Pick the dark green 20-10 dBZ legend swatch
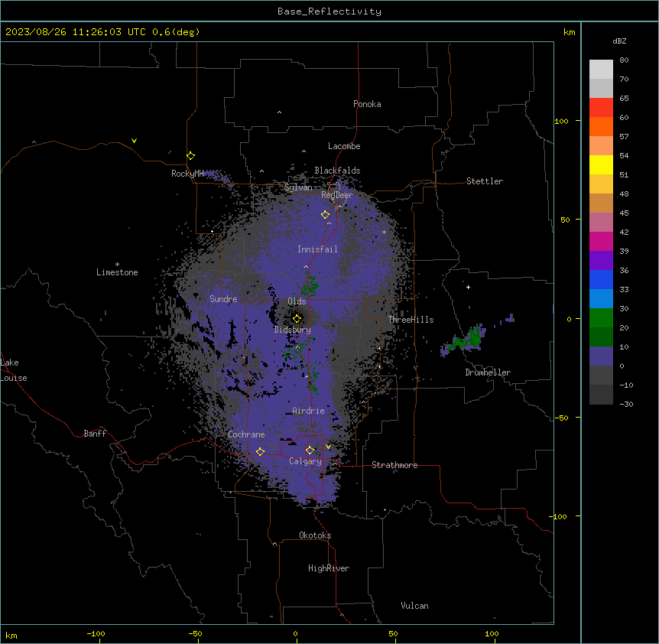Image resolution: width=659 pixels, height=644 pixels. (601, 337)
